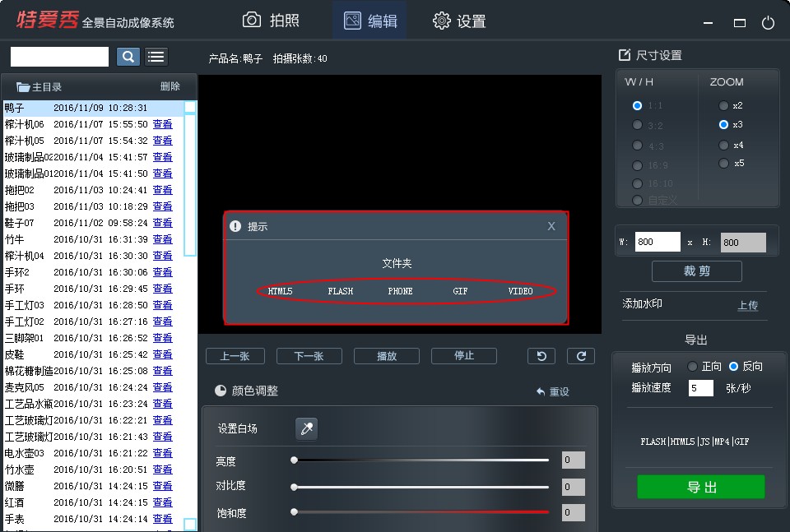790x532 pixels.
Task: Click the 颜色调整 pie icon
Action: (221, 391)
